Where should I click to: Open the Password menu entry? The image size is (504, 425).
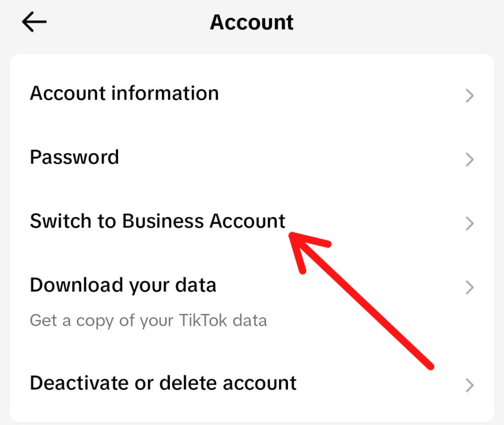tap(252, 157)
